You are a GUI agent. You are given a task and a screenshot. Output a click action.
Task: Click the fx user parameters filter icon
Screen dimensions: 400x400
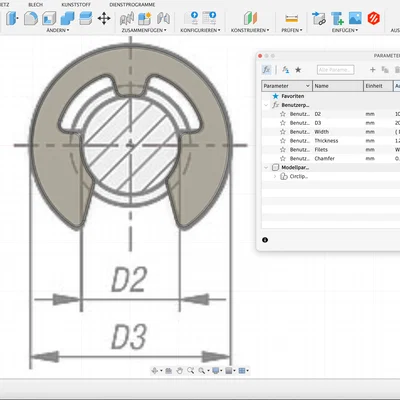[266, 70]
